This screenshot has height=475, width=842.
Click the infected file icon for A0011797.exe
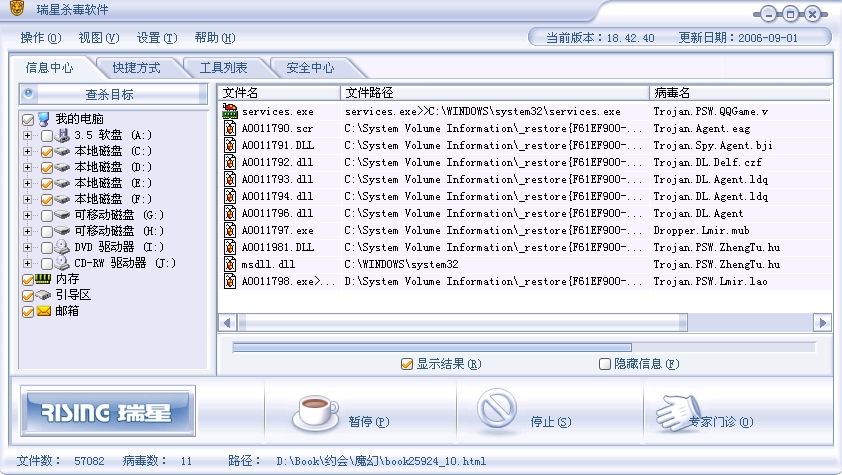click(x=230, y=230)
